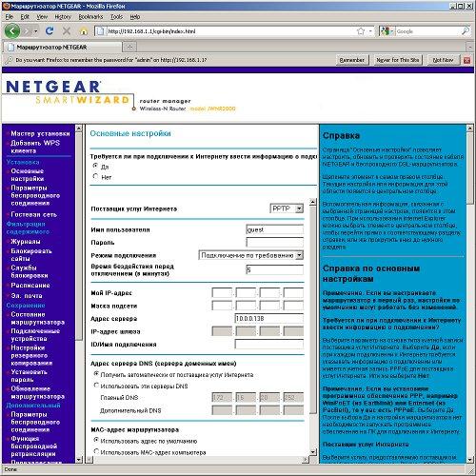Open home page with the house icon

click(x=84, y=31)
